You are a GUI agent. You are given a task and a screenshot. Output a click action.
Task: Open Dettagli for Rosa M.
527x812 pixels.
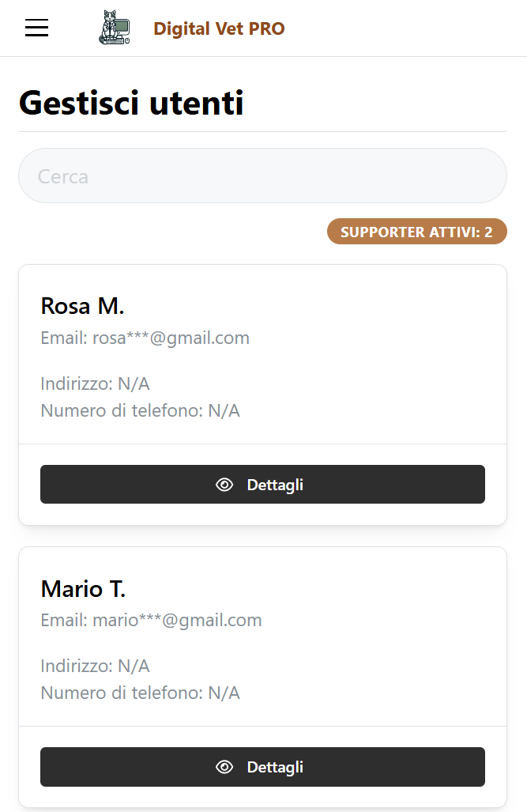[x=262, y=484]
